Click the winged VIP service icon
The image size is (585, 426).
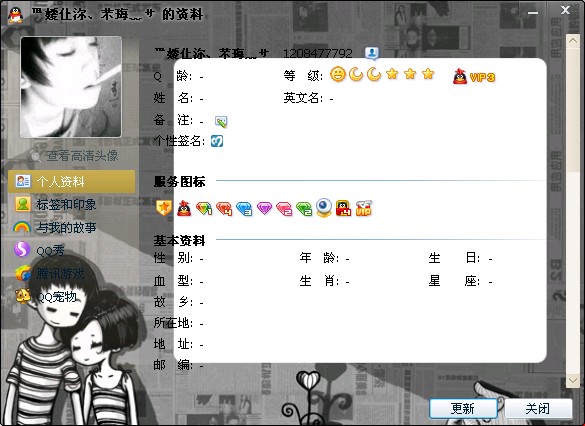click(x=364, y=208)
